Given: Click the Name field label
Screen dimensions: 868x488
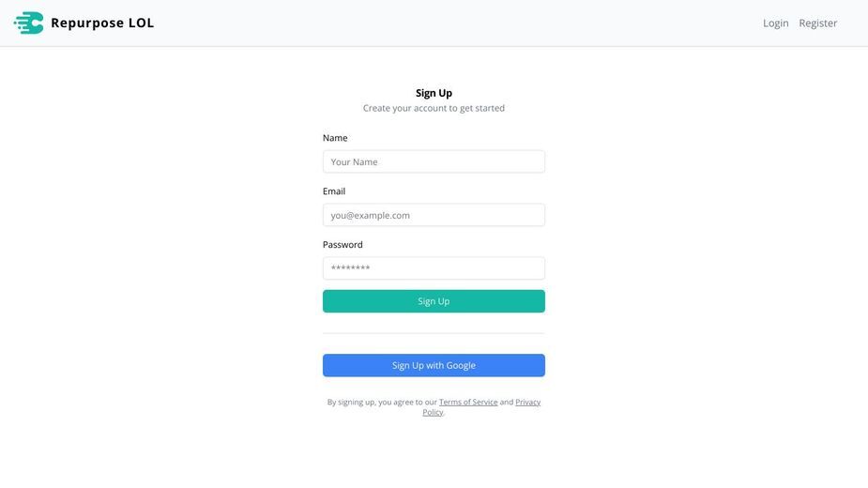Looking at the screenshot, I should pyautogui.click(x=335, y=138).
